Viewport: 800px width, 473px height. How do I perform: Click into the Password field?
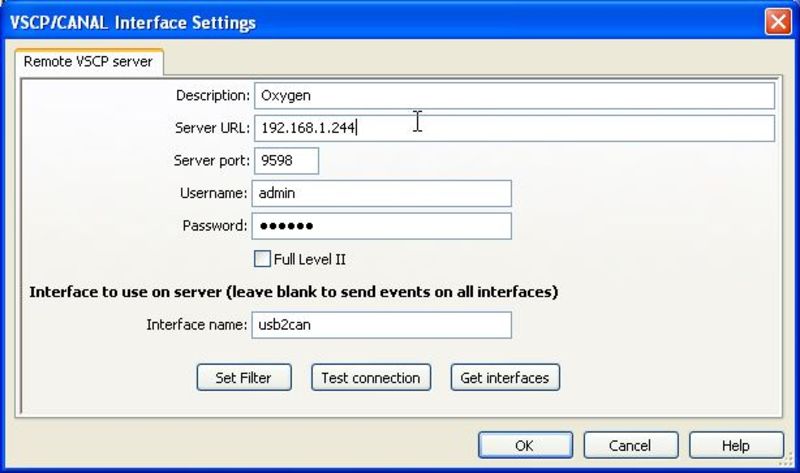(381, 226)
